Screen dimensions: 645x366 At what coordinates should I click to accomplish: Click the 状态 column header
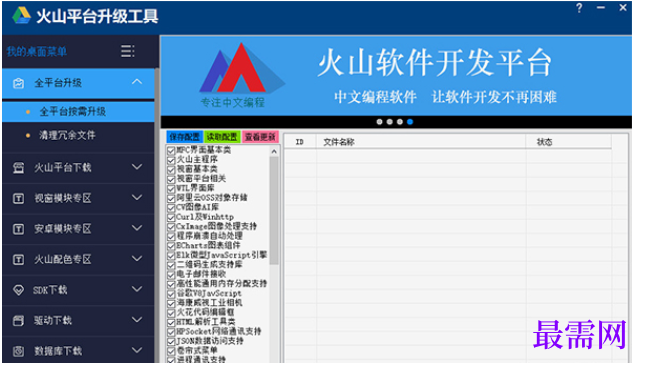coord(568,142)
